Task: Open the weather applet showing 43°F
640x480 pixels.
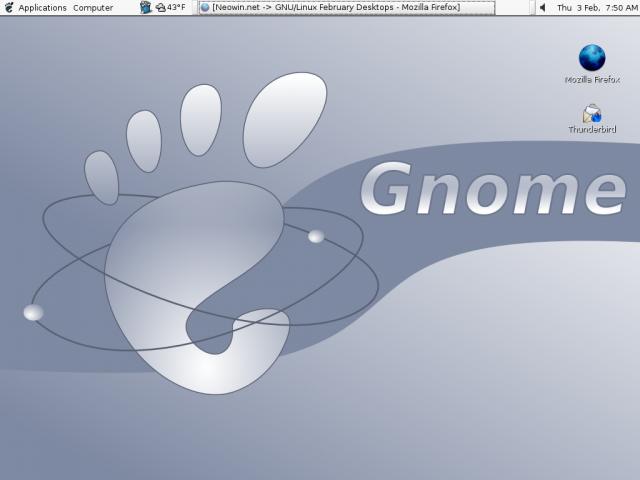Action: point(171,7)
